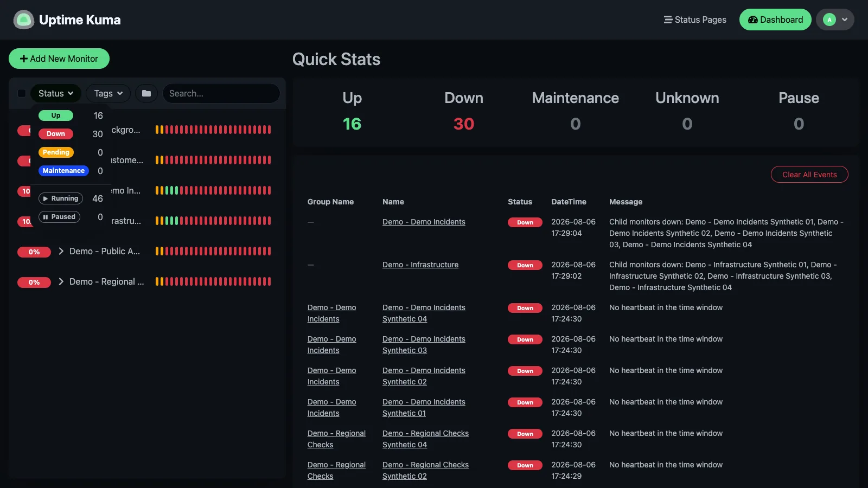
Task: Click heartbeat bar of the mo In... monitor
Action: [213, 190]
